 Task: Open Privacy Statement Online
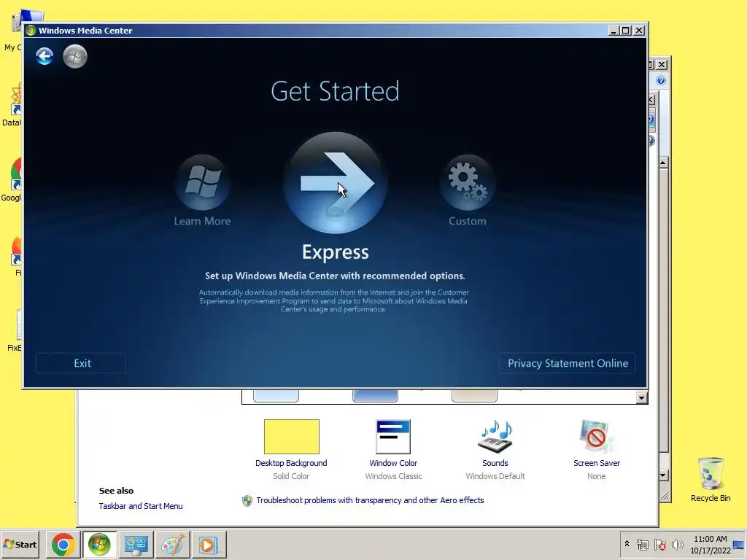pyautogui.click(x=568, y=363)
